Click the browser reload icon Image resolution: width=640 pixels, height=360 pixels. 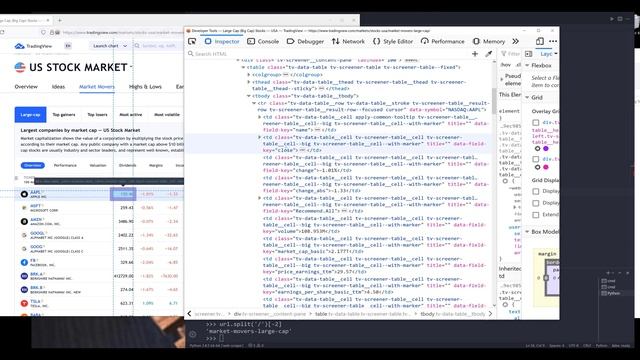pyautogui.click(x=2, y=32)
